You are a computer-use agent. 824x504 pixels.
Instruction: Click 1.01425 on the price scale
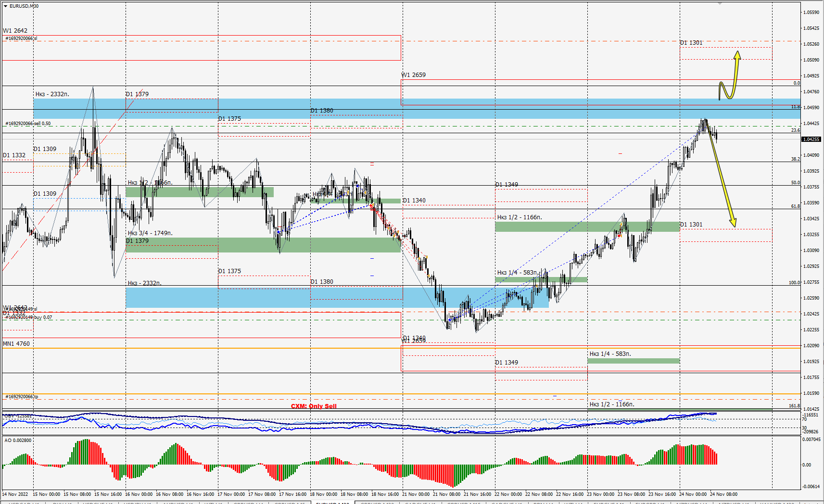point(811,409)
